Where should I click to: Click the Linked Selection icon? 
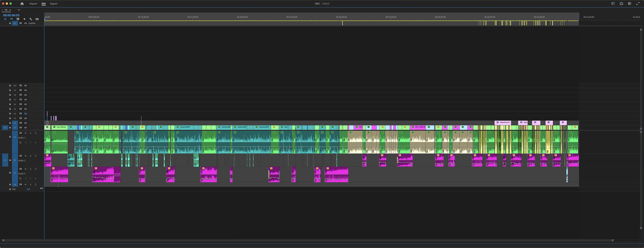(18, 19)
